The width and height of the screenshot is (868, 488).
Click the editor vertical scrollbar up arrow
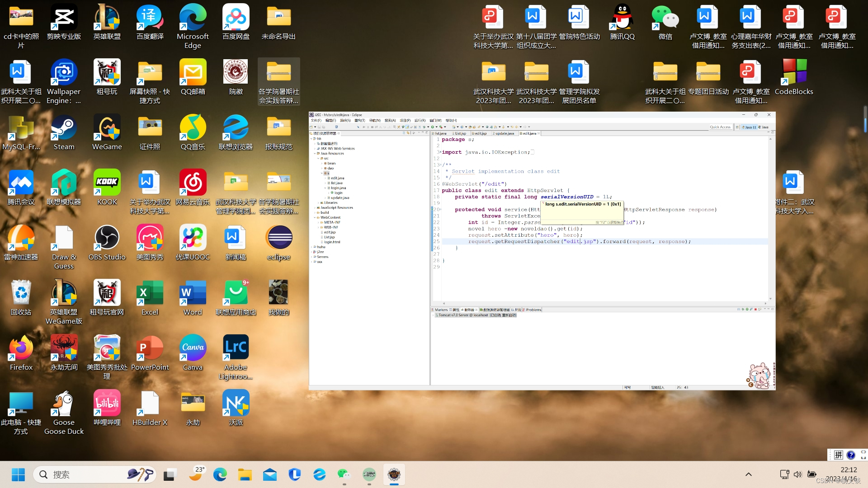click(x=770, y=139)
